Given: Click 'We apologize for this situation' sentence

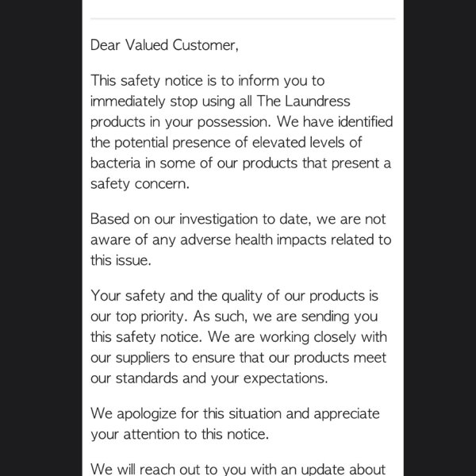Looking at the screenshot, I should (186, 414).
